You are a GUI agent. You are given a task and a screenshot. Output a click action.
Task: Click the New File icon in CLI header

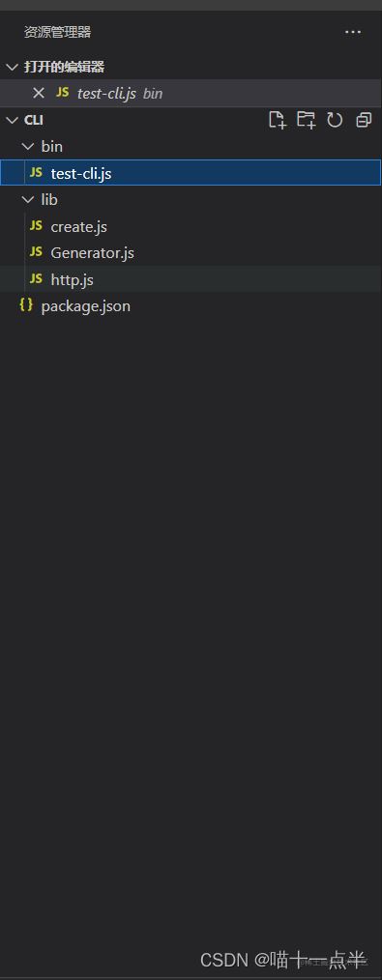click(x=277, y=120)
